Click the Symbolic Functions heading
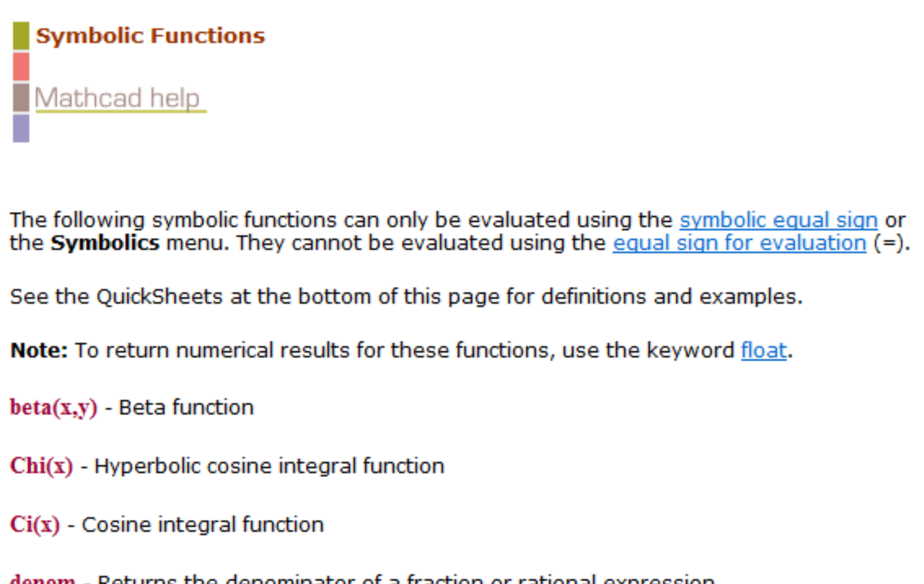The height and width of the screenshot is (584, 924). pyautogui.click(x=151, y=36)
